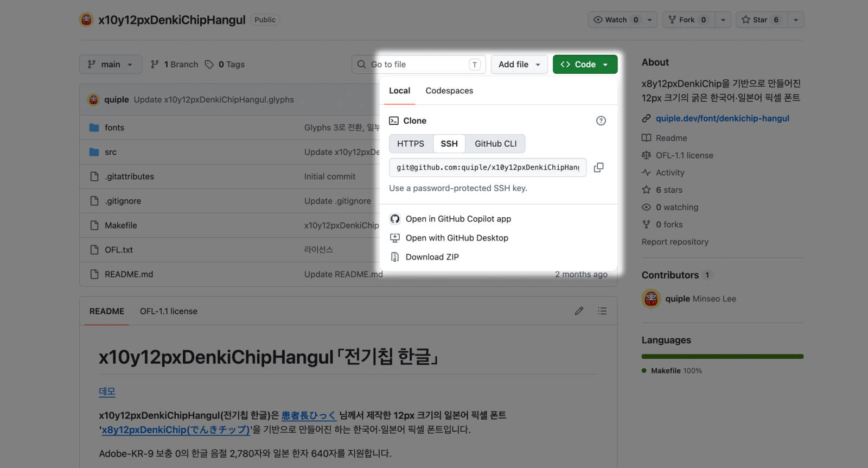Click the commit author avatar beside quiple
This screenshot has width=868, height=468.
tap(93, 99)
